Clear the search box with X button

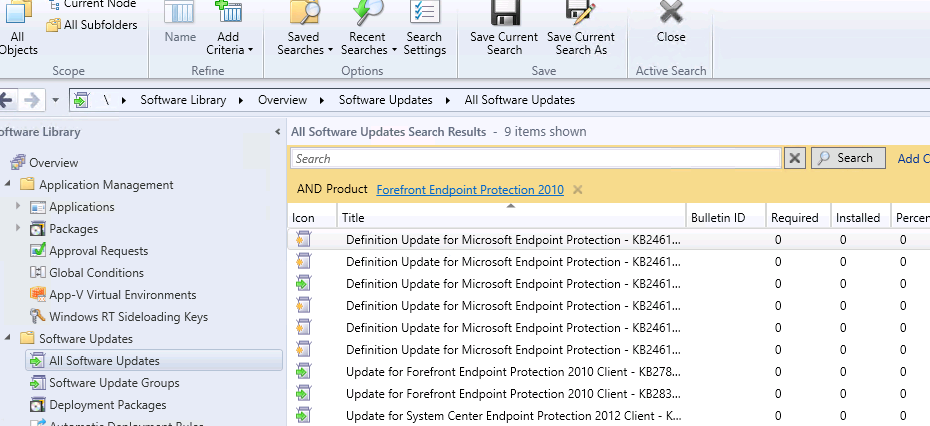(795, 158)
